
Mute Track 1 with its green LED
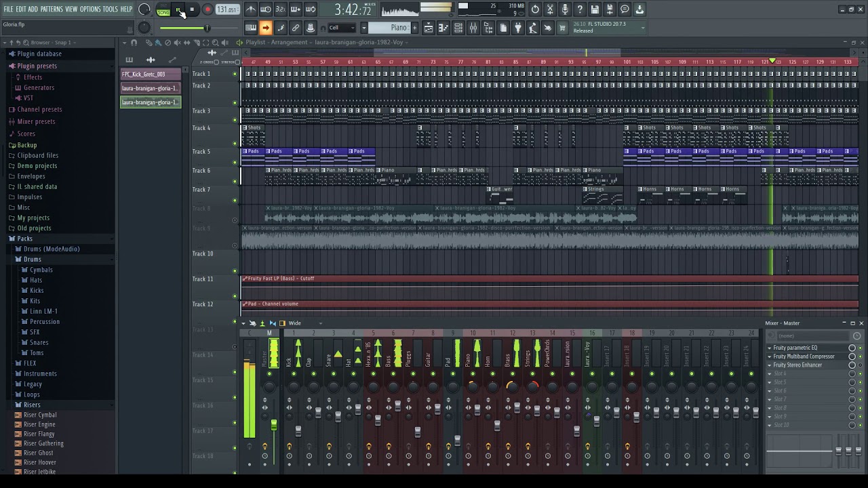(235, 74)
